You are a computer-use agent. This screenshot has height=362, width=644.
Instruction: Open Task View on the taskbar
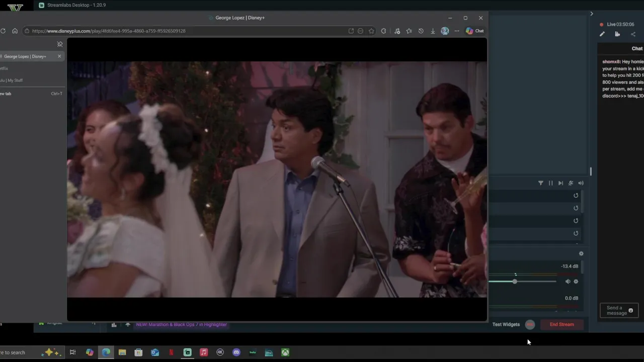[x=72, y=352]
